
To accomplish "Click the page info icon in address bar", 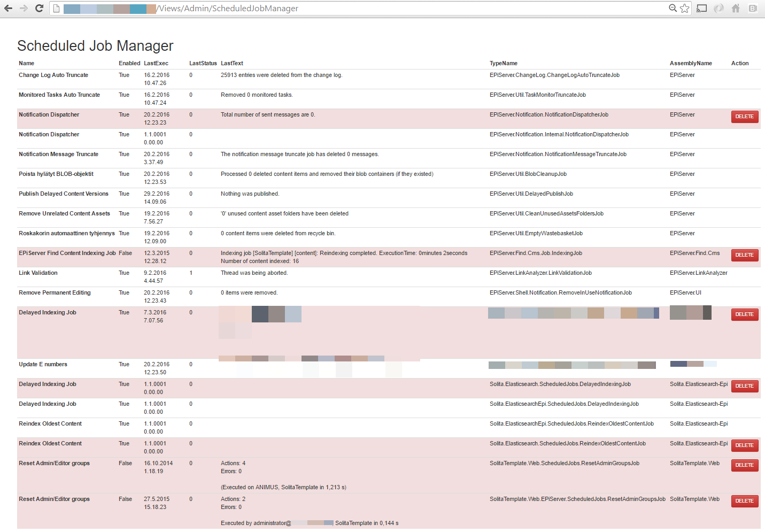I will click(x=56, y=9).
